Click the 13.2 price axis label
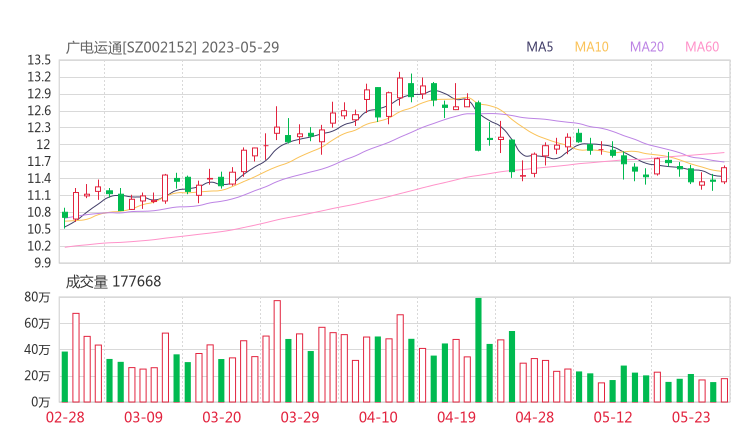Screen dimensions: 740x440 pyautogui.click(x=39, y=77)
